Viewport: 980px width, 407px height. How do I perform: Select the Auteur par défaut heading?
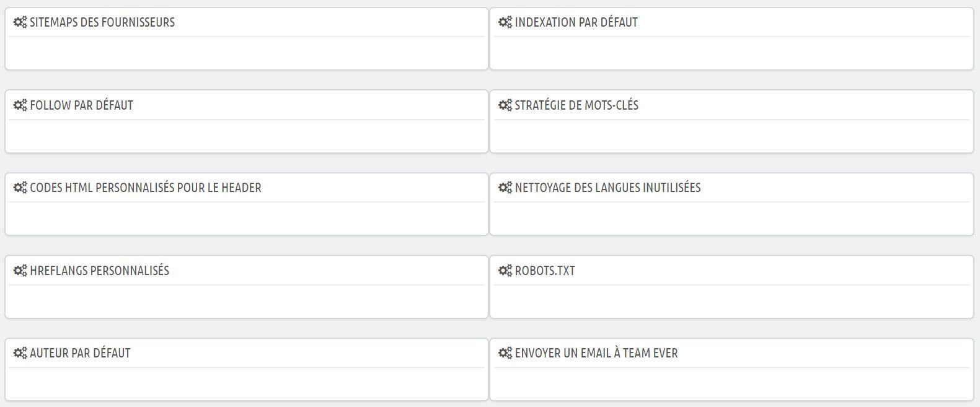coord(80,353)
